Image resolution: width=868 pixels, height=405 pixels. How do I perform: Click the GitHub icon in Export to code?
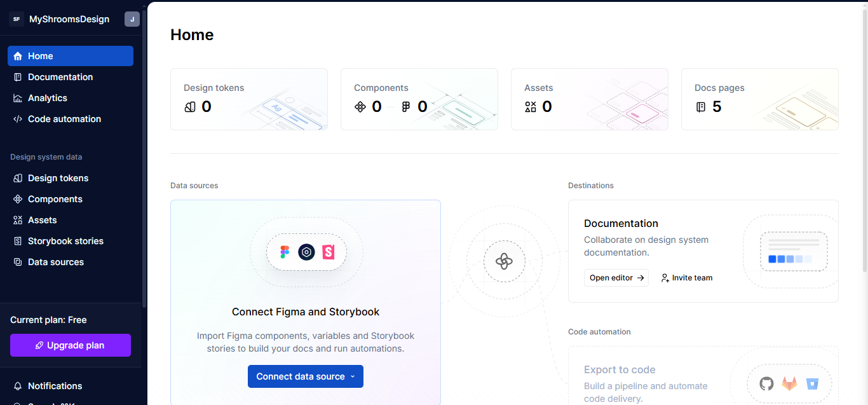[x=766, y=383]
